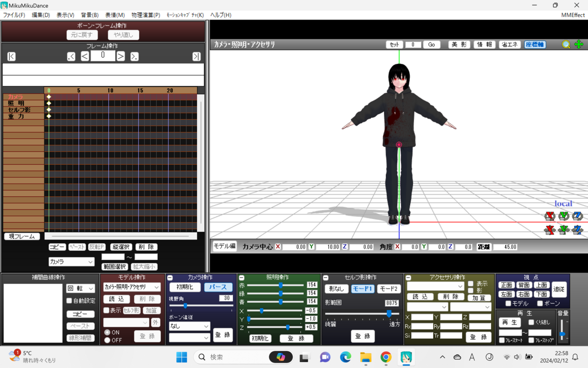Click the 視野角 slider
588x368 pixels.
click(x=201, y=306)
